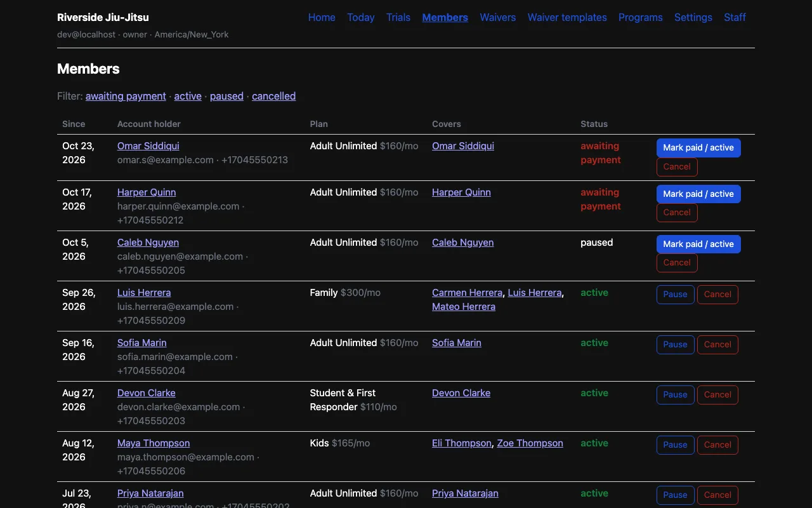This screenshot has width=812, height=508.
Task: Cancel Luis Herrera's Family membership
Action: [x=717, y=295]
